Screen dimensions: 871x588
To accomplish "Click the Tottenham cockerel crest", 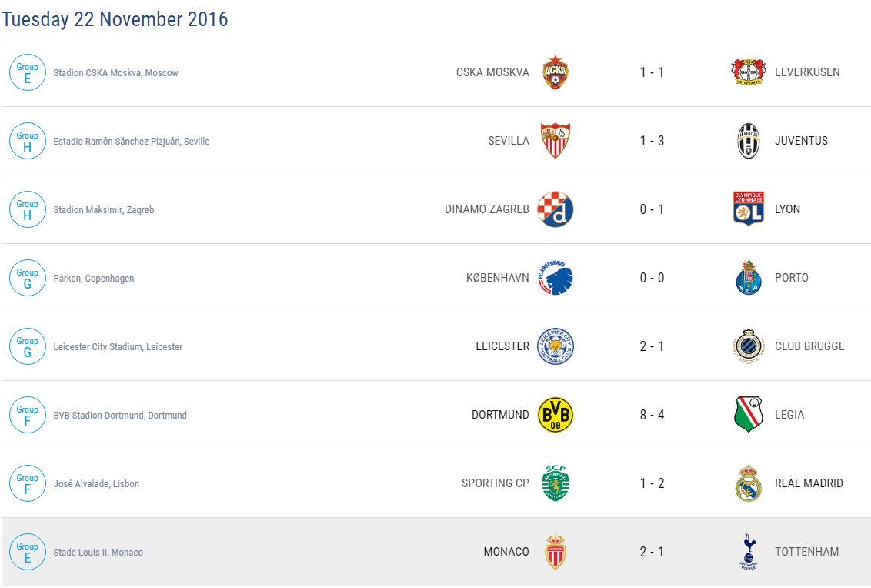I will click(748, 552).
